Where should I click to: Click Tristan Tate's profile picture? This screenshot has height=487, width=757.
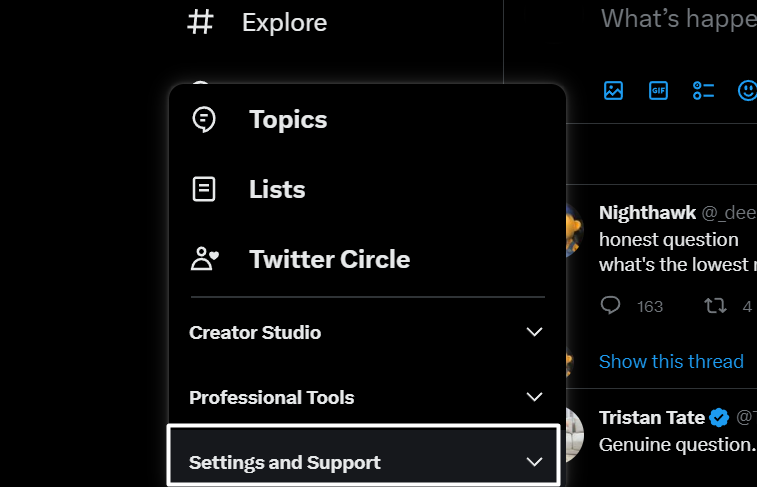click(568, 433)
